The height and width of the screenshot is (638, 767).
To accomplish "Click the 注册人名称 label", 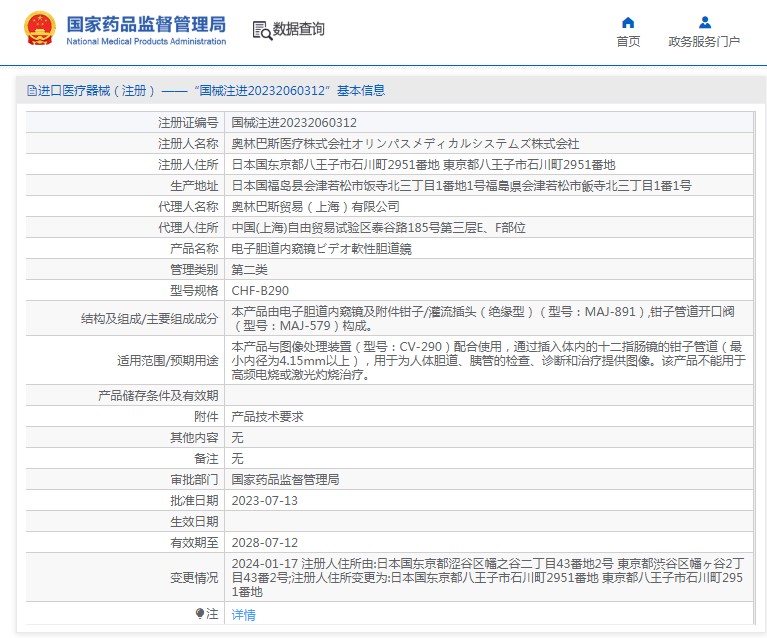I will [188, 144].
